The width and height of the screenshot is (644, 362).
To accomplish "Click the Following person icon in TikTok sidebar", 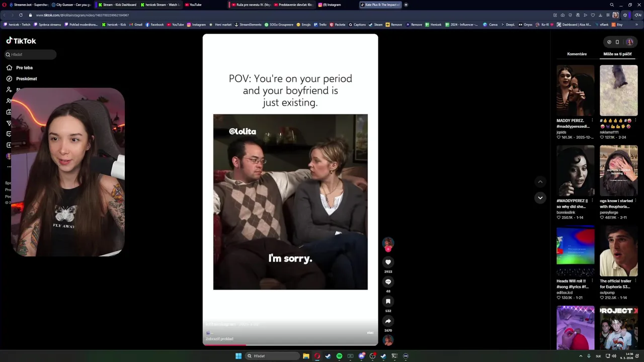I will pyautogui.click(x=9, y=89).
